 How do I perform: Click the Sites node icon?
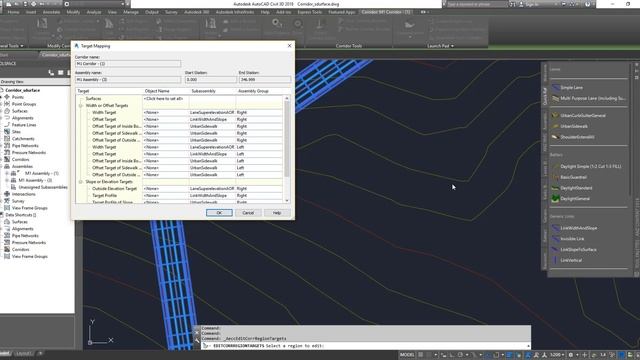pos(7,132)
